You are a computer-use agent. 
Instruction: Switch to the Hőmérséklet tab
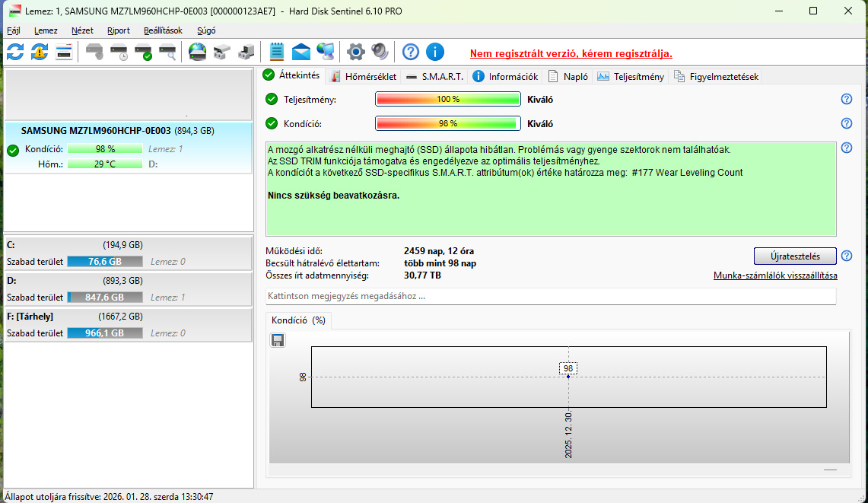tap(364, 77)
